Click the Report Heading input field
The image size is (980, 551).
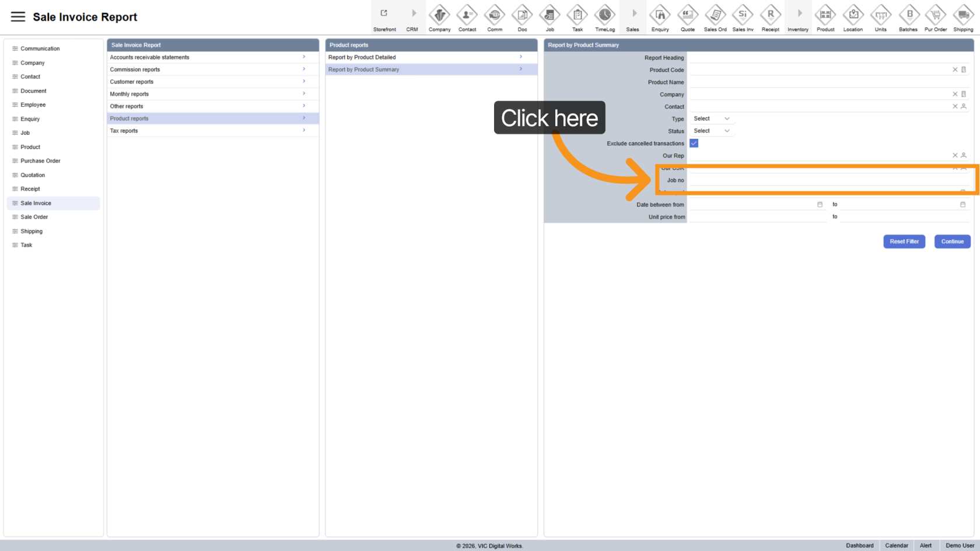point(828,58)
